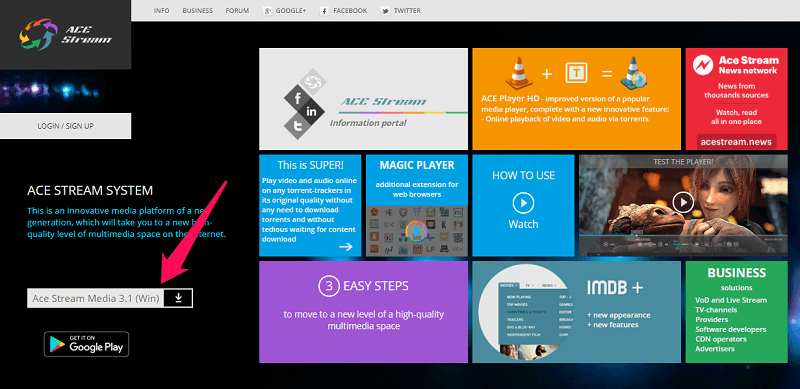Click the TEST THE PLAYER! caption
The height and width of the screenshot is (389, 800).
(x=683, y=162)
